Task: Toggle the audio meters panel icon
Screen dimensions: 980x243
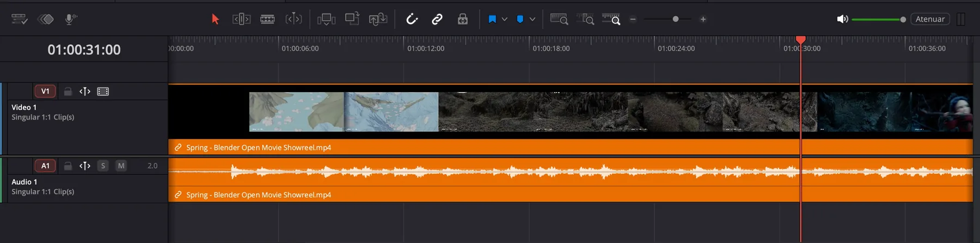Action: (x=961, y=19)
